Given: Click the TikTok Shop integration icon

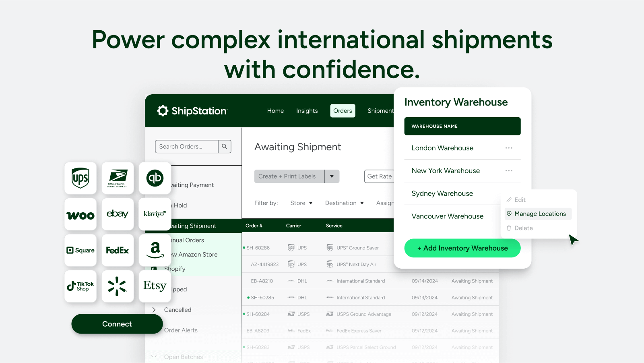Looking at the screenshot, I should pyautogui.click(x=80, y=286).
